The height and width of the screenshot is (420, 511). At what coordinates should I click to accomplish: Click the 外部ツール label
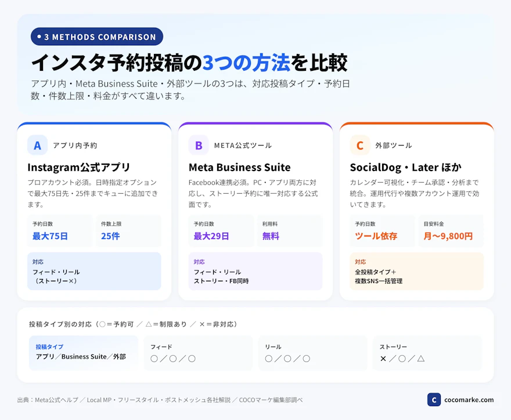(x=393, y=146)
